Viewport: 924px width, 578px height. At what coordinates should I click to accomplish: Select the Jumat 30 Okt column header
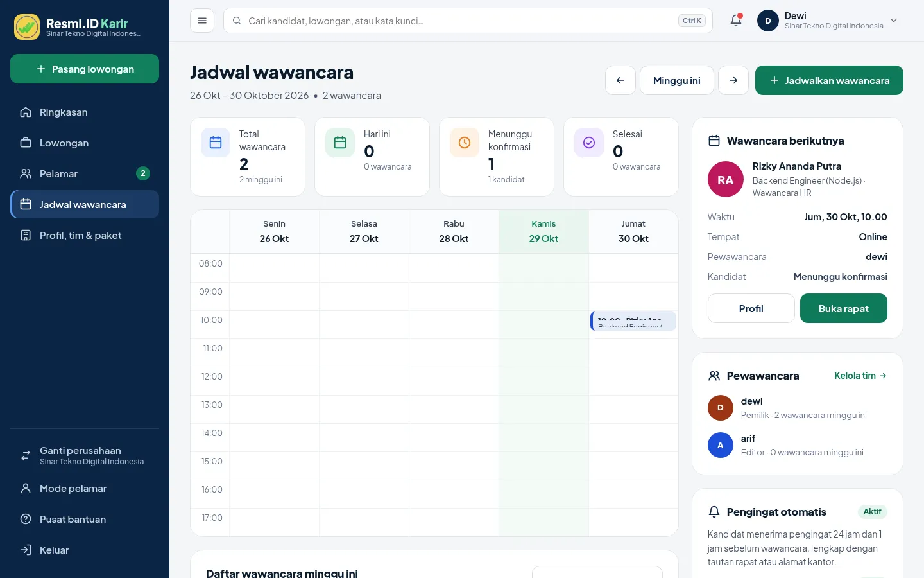(633, 231)
